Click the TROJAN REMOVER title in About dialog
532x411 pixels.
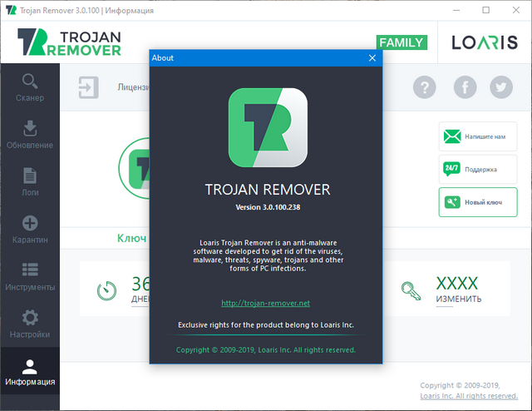pyautogui.click(x=268, y=190)
